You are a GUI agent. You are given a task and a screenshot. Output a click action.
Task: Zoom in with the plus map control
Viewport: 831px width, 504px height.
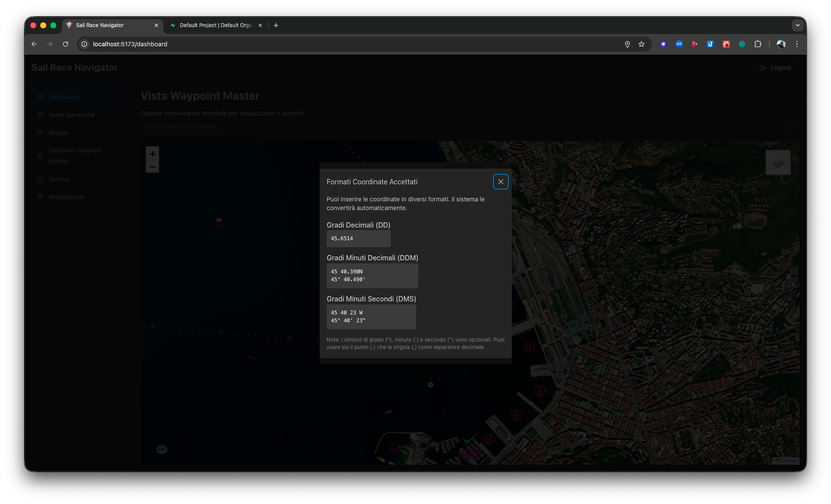click(152, 153)
